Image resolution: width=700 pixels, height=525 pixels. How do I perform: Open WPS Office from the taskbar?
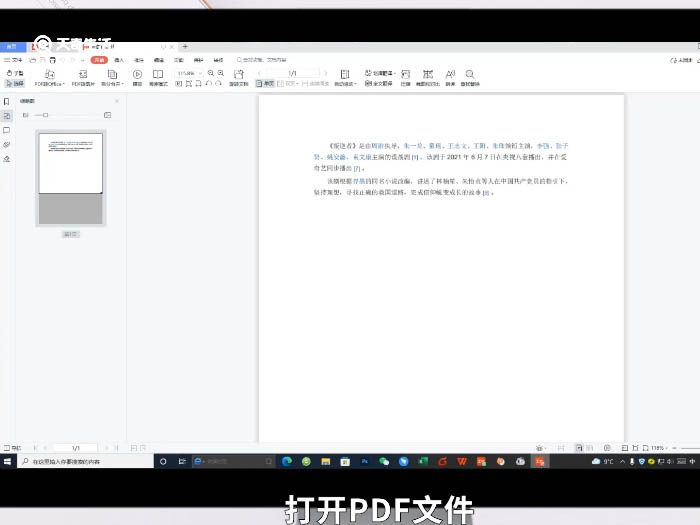click(x=462, y=462)
